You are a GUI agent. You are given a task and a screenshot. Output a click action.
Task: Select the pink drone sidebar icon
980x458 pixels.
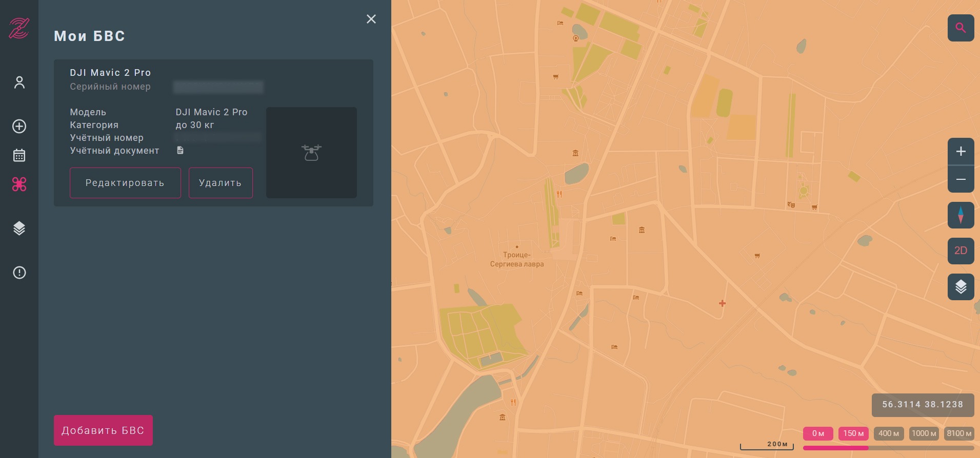point(19,184)
